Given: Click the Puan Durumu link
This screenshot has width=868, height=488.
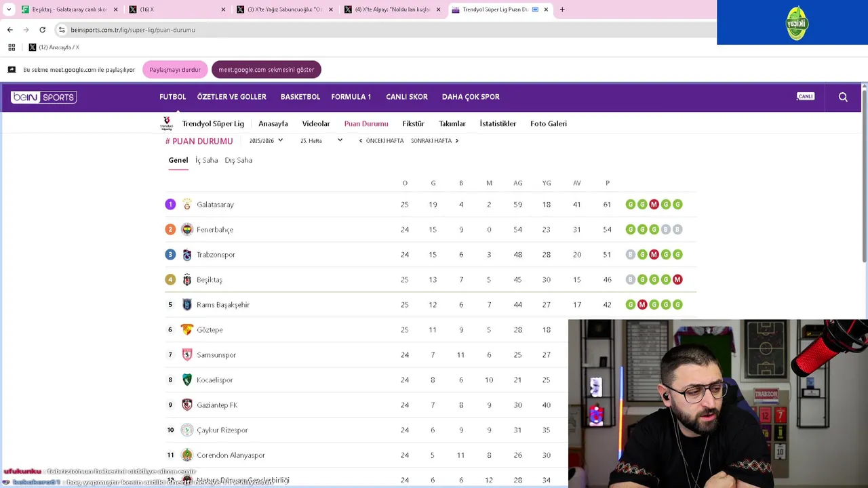Looking at the screenshot, I should tap(366, 123).
